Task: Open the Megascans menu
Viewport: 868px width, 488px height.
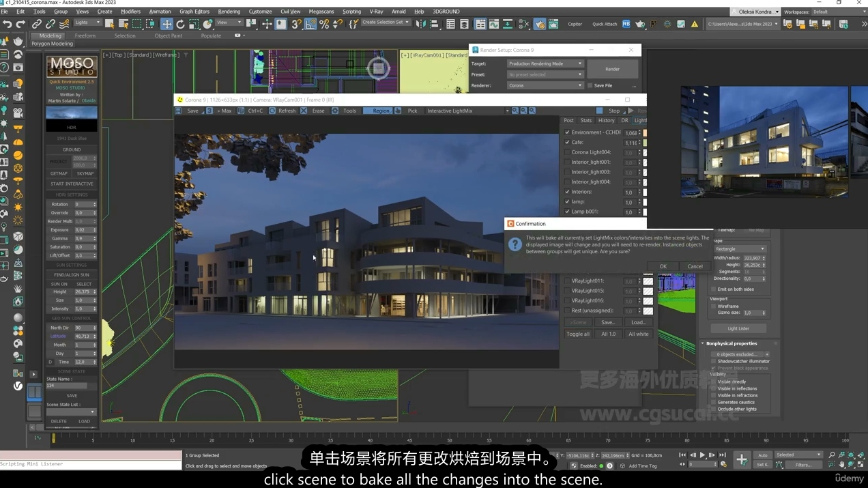Action: 321,12
